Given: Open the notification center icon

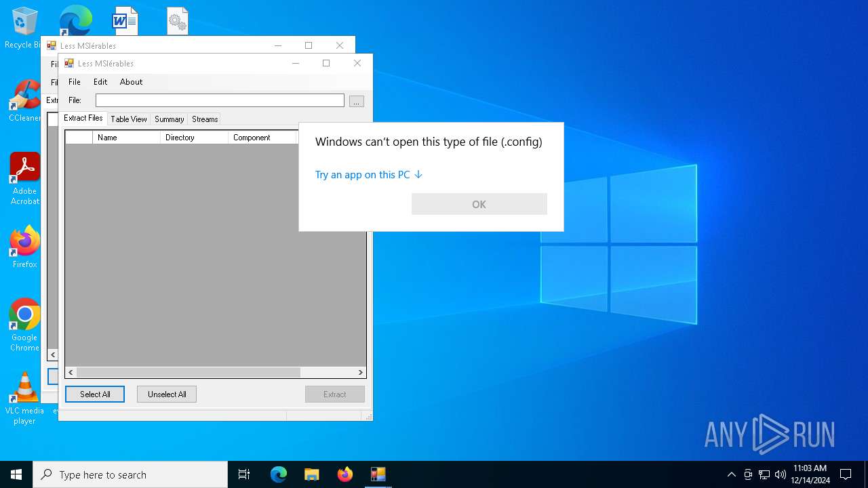Looking at the screenshot, I should [x=846, y=474].
